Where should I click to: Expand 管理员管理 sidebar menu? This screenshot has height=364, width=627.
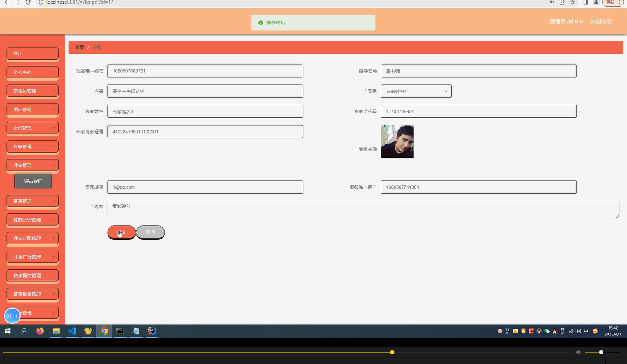[x=33, y=91]
